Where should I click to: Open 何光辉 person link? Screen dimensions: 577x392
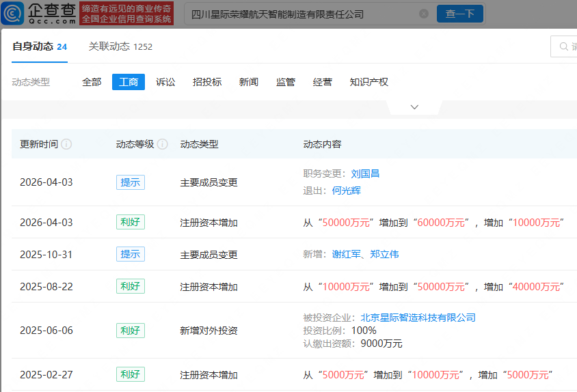(346, 191)
